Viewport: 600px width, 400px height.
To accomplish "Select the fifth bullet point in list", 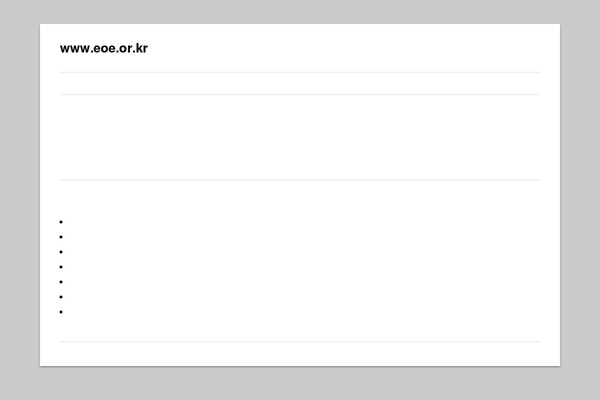I will click(x=61, y=282).
